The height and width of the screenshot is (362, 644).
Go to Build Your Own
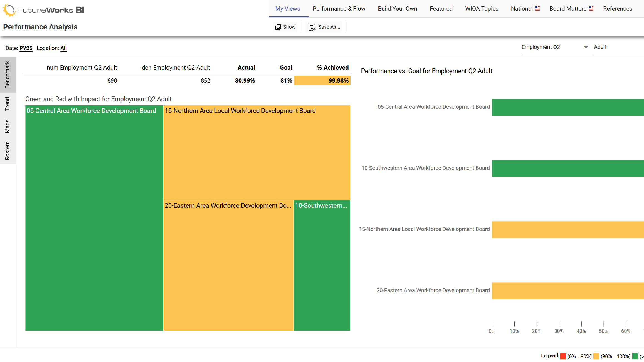coord(397,9)
